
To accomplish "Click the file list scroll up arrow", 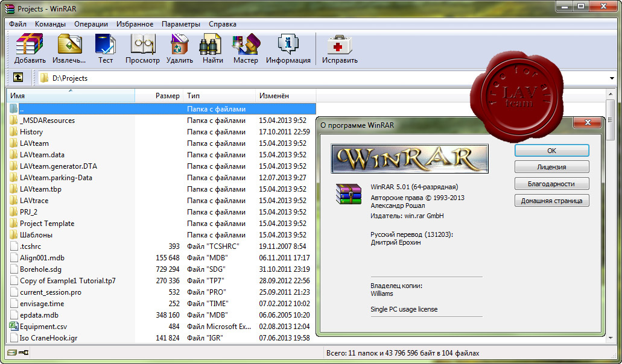I will 611,94.
